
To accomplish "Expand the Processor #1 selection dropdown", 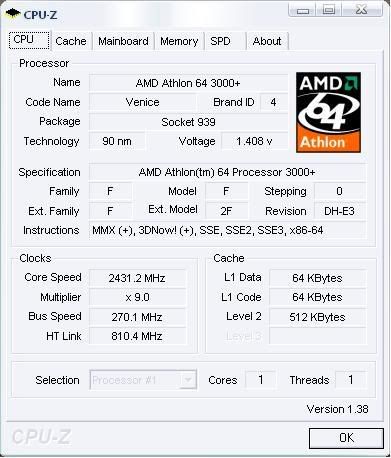I will (143, 380).
